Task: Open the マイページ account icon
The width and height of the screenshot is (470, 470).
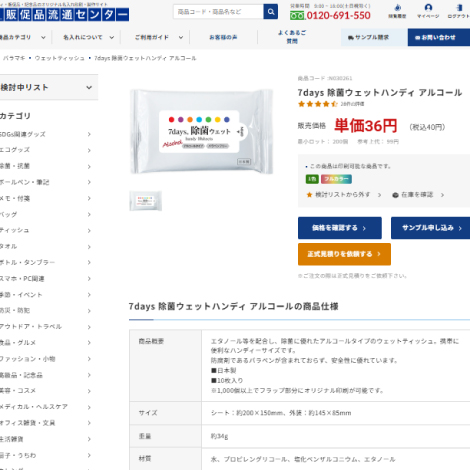Action: pos(428,11)
